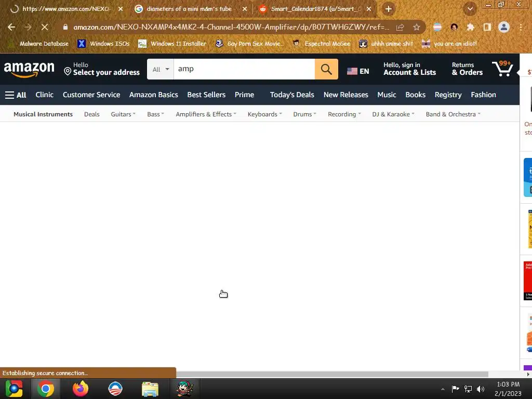
Task: Click the orange search magnifier button
Action: pyautogui.click(x=326, y=69)
